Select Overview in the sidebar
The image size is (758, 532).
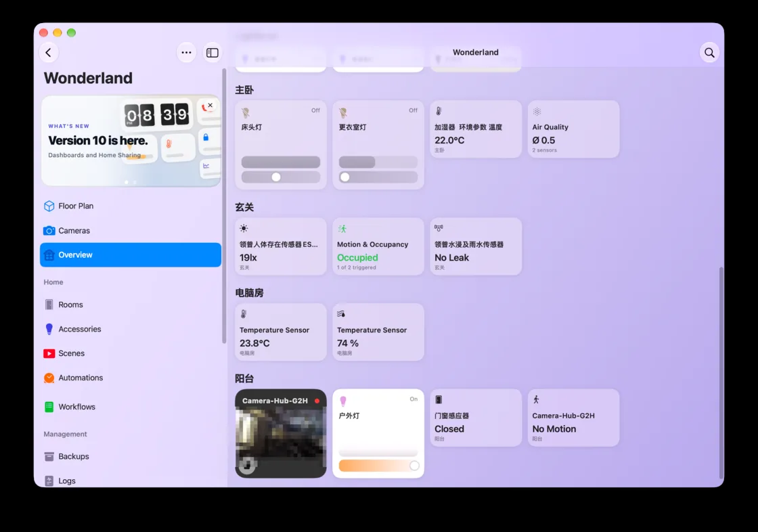tap(131, 255)
